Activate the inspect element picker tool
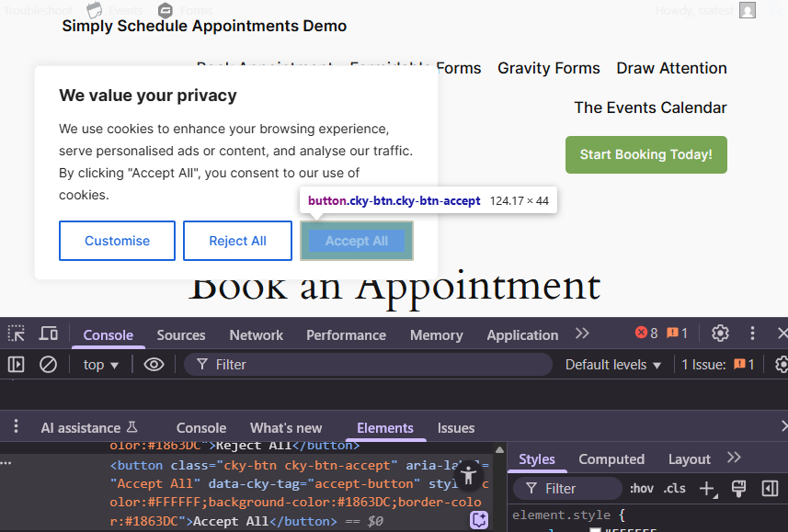The height and width of the screenshot is (532, 788). click(x=17, y=334)
